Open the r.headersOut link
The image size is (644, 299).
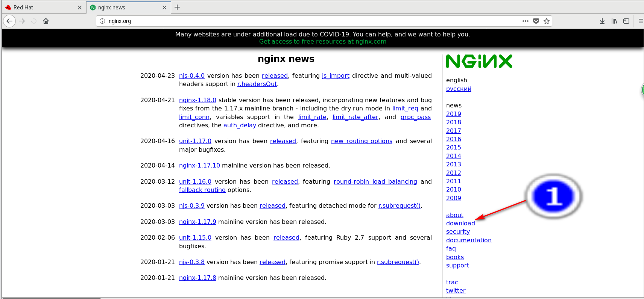coord(257,84)
